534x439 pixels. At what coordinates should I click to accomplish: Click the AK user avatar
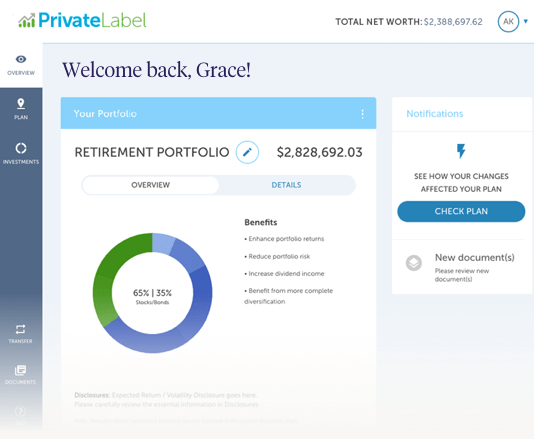pos(508,21)
